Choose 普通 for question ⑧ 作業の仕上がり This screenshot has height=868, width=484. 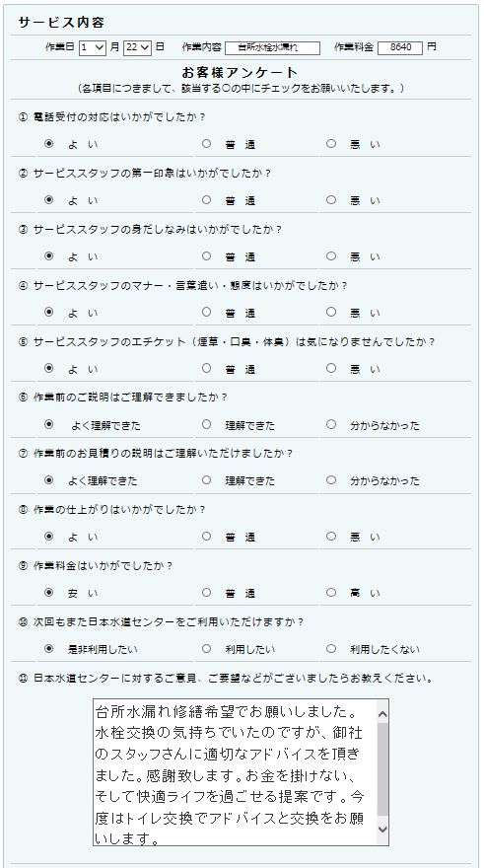coord(206,536)
